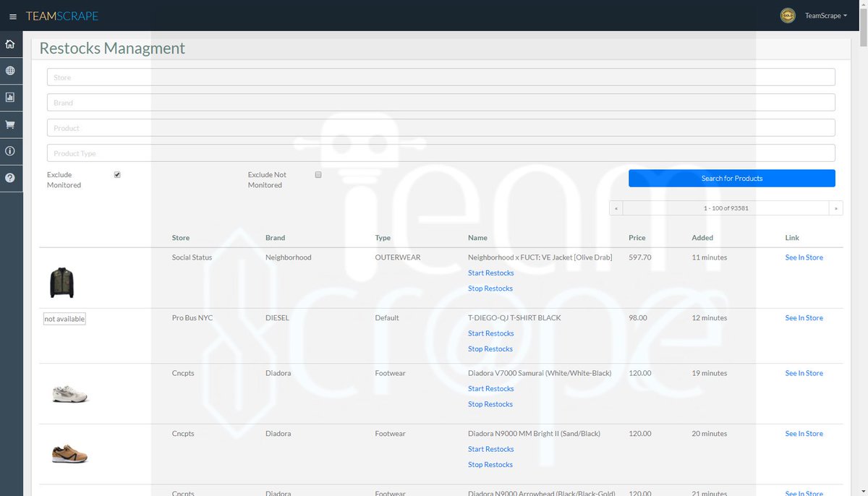This screenshot has width=868, height=496.
Task: Start Restocks for T-DIEGO-QJ T-SHIRT BLACK
Action: click(491, 333)
